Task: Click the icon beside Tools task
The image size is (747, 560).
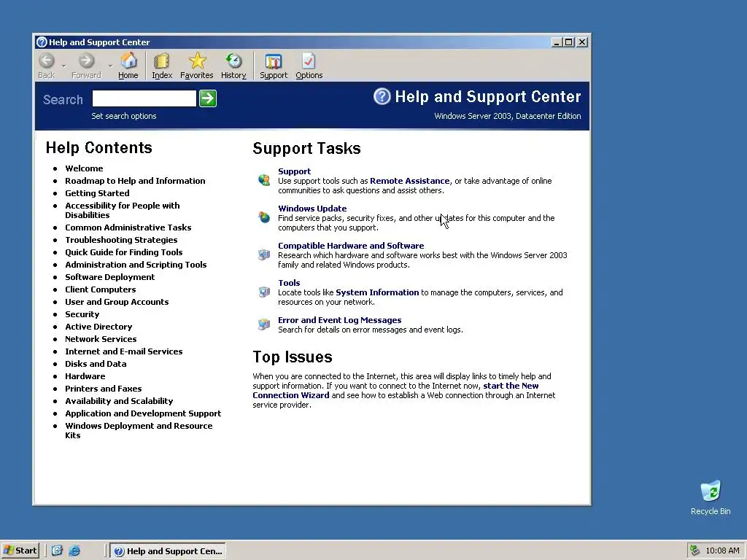Action: [264, 292]
